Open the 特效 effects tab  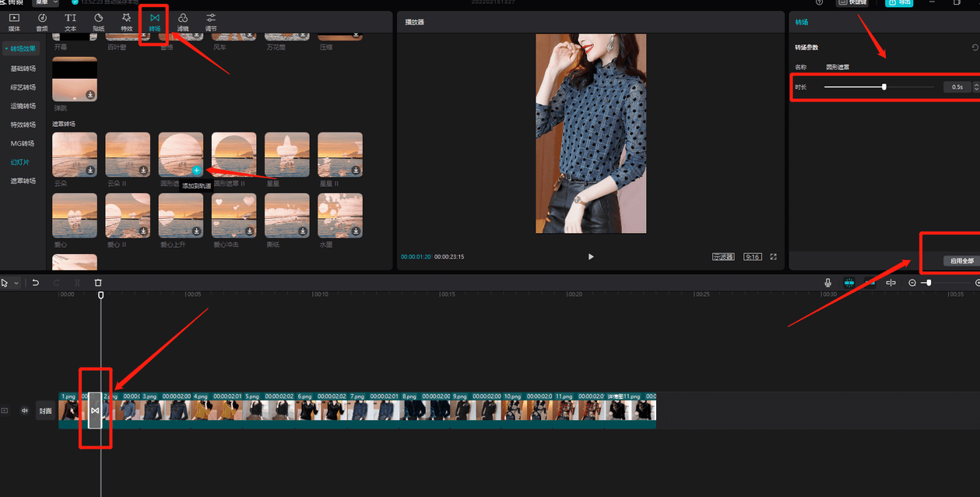[126, 22]
